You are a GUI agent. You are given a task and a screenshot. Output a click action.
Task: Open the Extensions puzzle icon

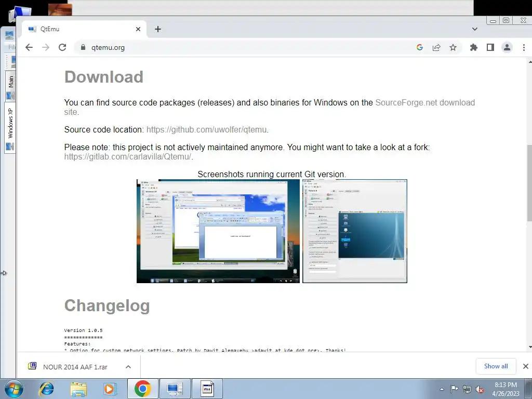pos(474,47)
